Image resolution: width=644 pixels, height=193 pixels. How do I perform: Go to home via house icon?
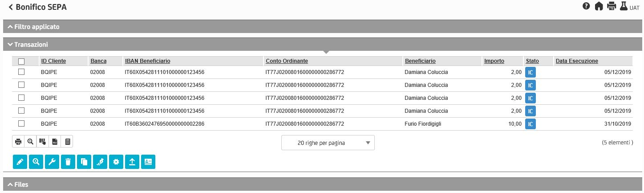click(599, 6)
